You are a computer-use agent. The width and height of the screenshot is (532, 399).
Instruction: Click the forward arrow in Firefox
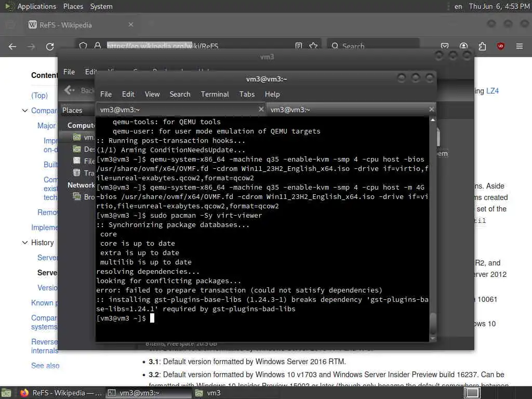pos(31,46)
